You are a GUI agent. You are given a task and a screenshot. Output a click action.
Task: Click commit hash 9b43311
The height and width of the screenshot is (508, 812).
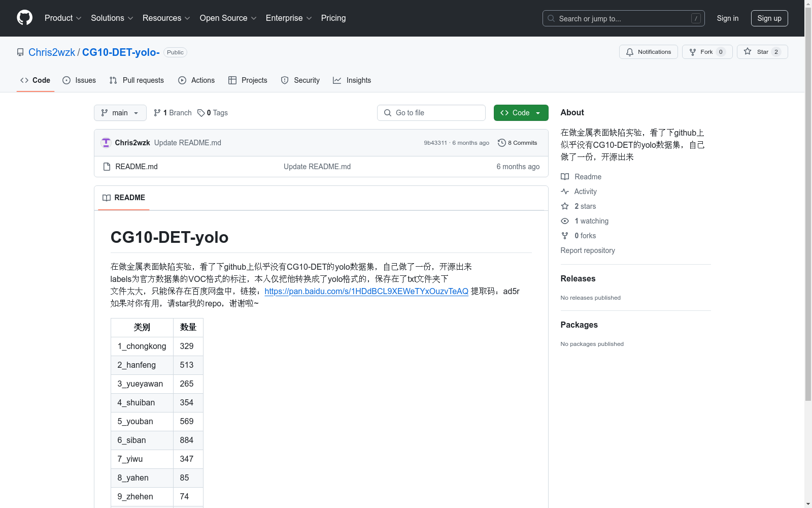point(435,143)
